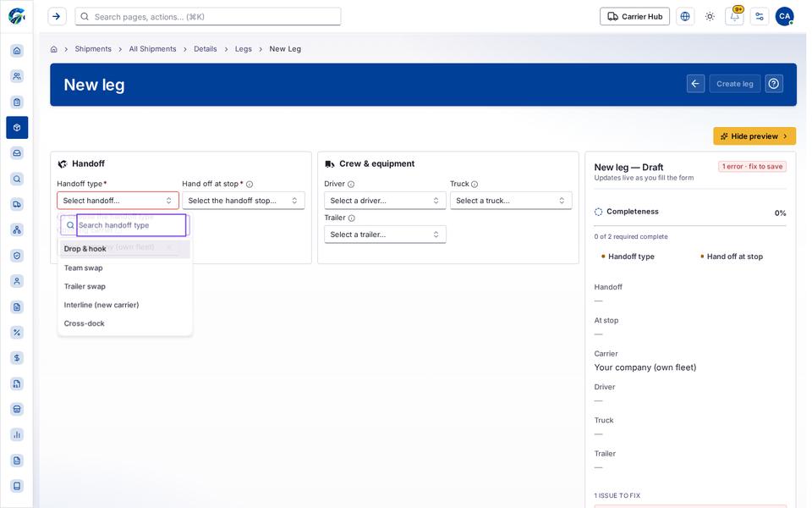Click the help question mark icon
Viewport: 812px width, 508px height.
[774, 84]
